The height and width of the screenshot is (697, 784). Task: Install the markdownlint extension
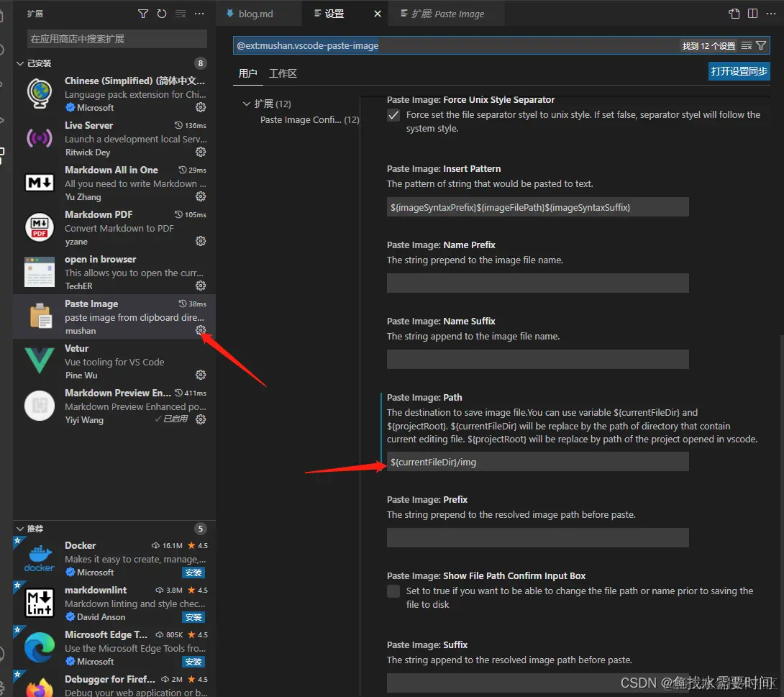pos(193,617)
